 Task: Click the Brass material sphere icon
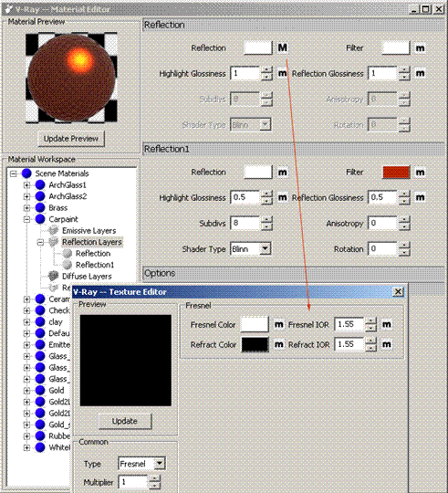(40, 208)
